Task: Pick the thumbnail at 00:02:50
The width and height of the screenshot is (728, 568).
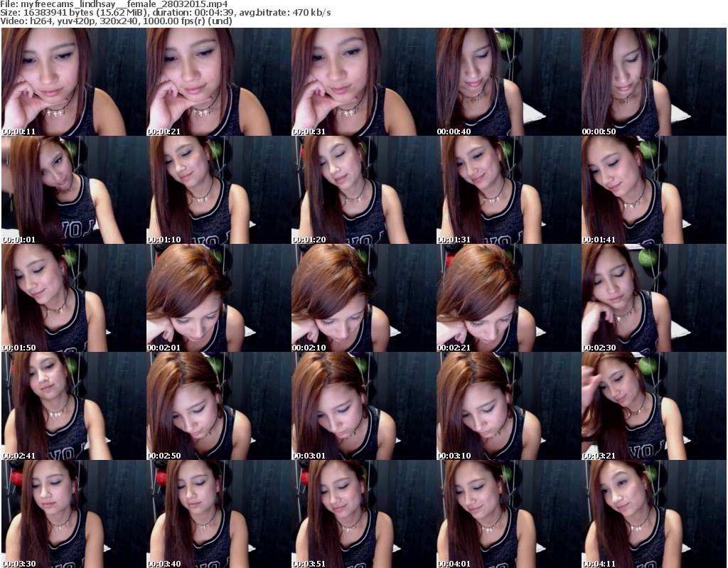Action: [219, 406]
